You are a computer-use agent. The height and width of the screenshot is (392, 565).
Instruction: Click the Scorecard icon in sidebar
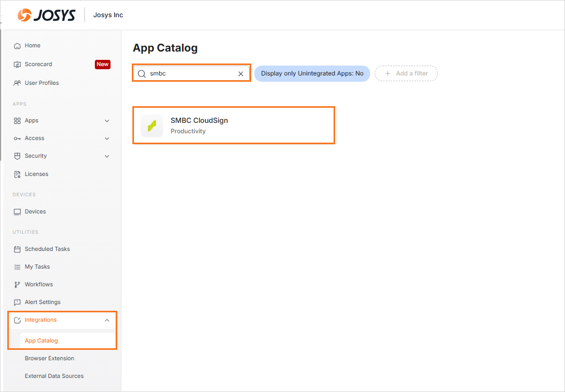[17, 65]
